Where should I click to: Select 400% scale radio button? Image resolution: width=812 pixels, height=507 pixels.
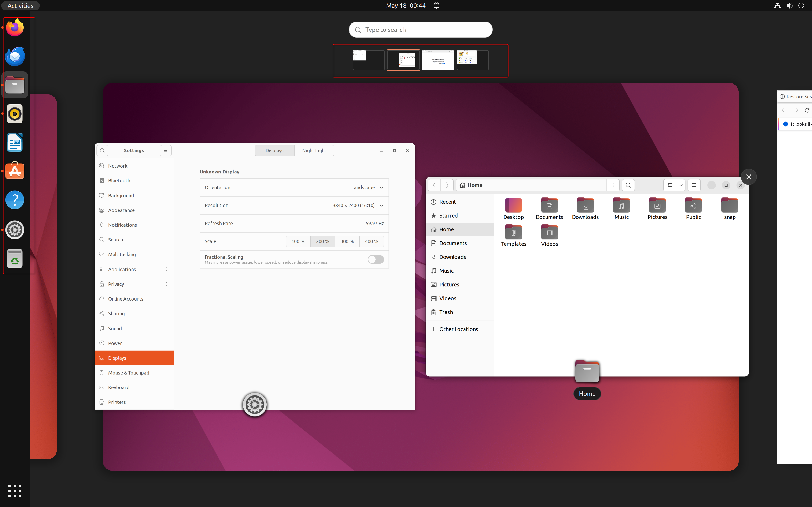point(371,241)
